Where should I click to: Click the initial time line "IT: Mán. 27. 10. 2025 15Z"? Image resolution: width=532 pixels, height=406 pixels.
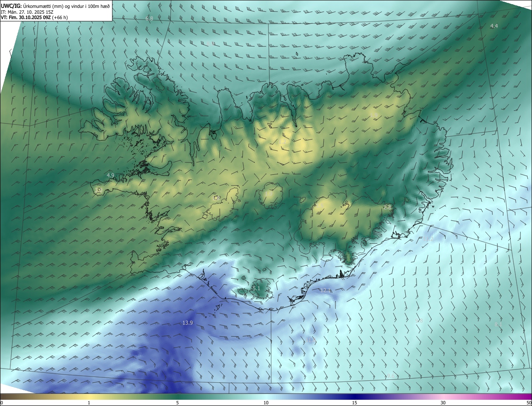tap(27, 12)
